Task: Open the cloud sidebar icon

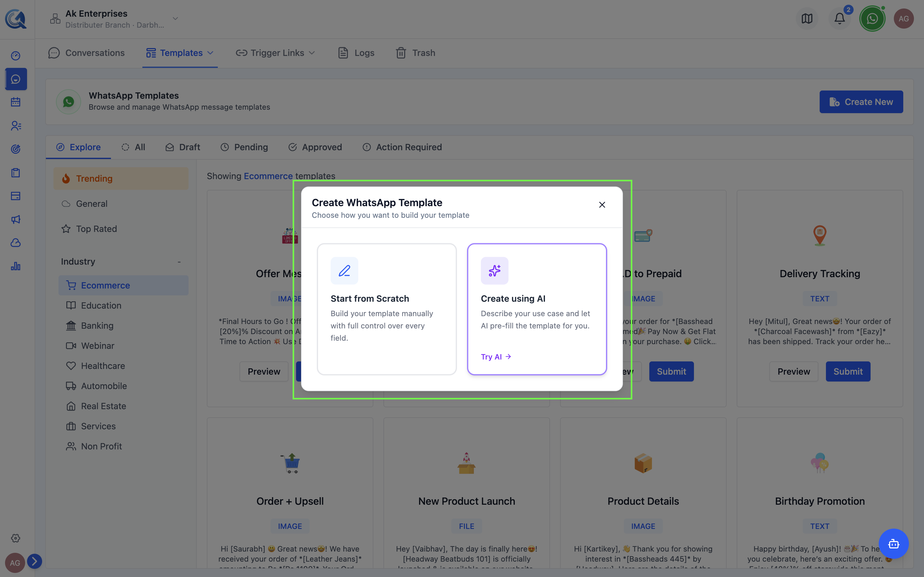Action: tap(16, 243)
